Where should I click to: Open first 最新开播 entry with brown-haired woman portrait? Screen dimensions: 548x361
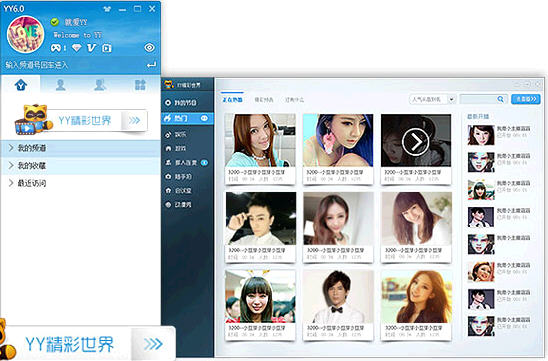coord(499,135)
